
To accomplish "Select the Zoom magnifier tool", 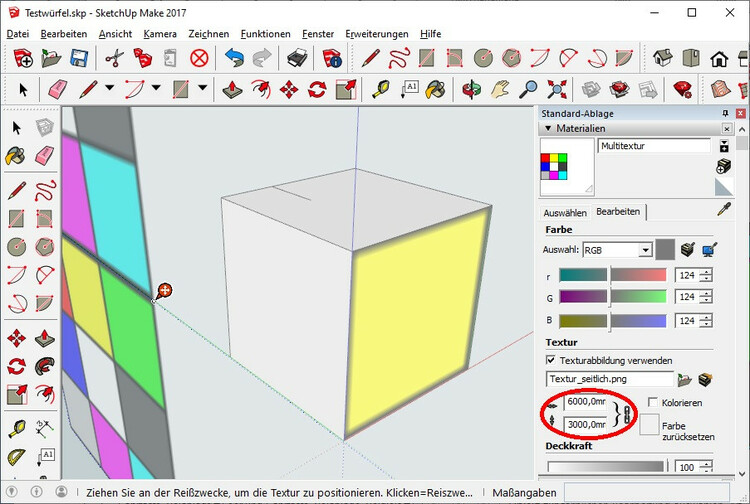I will point(529,89).
